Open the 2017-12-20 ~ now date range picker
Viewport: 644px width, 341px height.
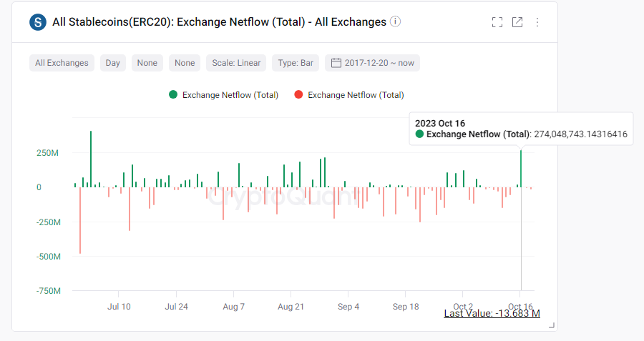click(372, 63)
